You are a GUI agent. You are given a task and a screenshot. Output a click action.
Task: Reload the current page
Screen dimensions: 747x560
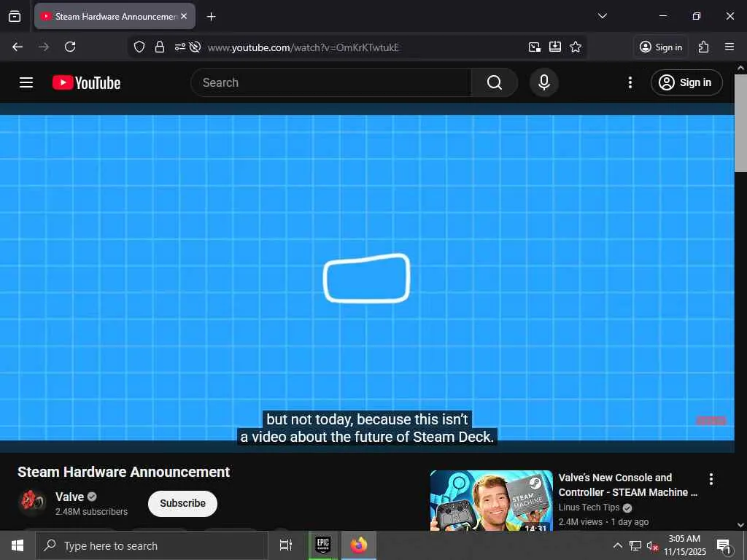(70, 47)
